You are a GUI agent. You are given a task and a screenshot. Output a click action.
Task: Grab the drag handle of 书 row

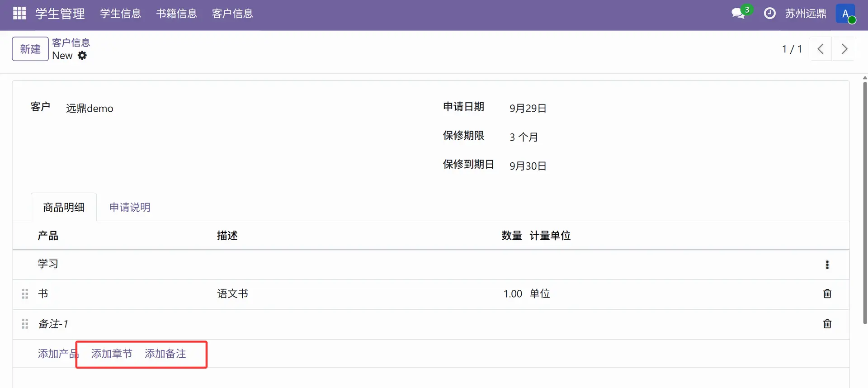[25, 294]
